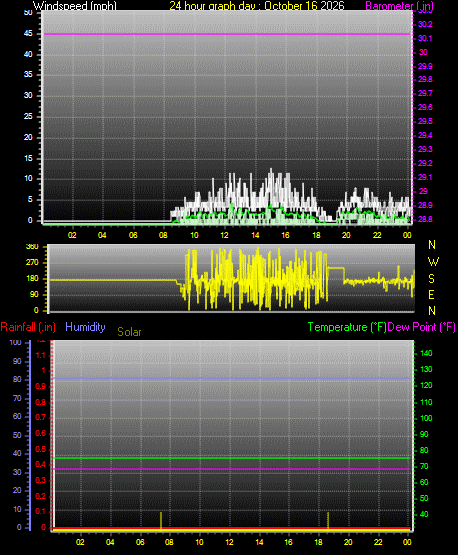Click the flat magenta barometer line
The image size is (458, 555).
(x=227, y=34)
